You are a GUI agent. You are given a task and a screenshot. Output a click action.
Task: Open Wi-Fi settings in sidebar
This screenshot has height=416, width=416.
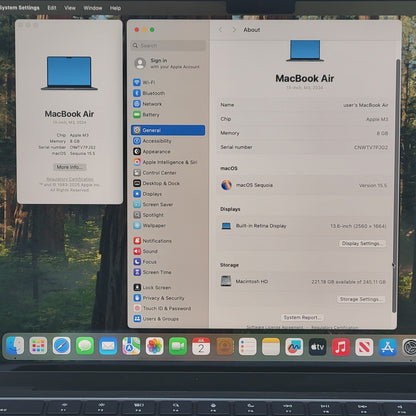pyautogui.click(x=144, y=82)
